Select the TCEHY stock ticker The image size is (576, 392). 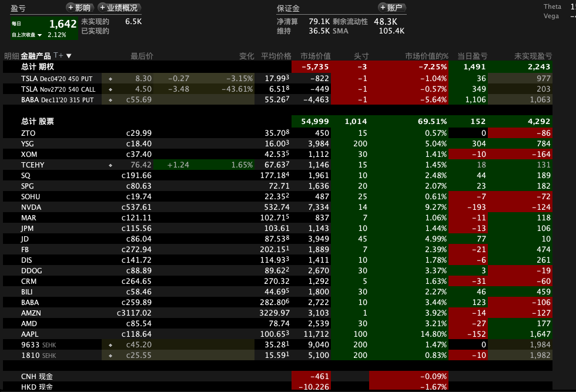pyautogui.click(x=33, y=165)
